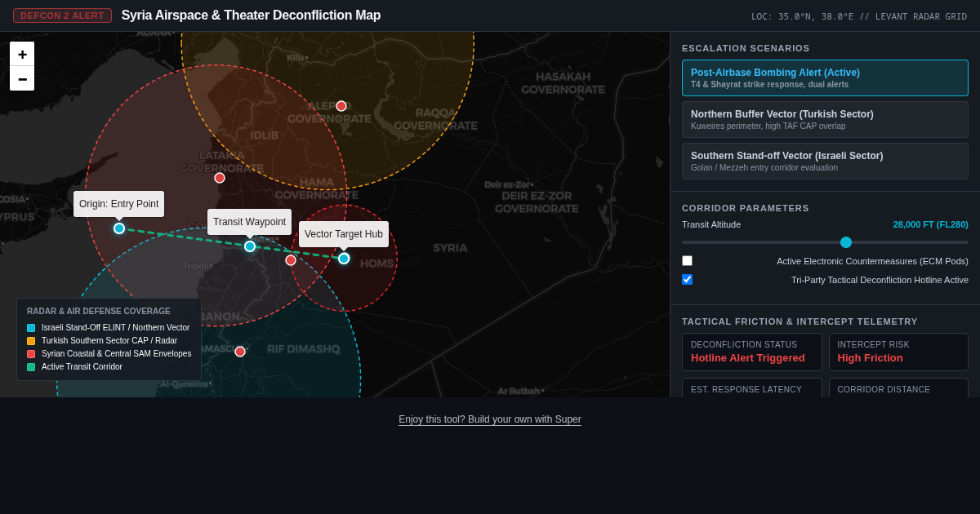
Task: Click the Transit Waypoint tooltip label
Action: coord(250,222)
